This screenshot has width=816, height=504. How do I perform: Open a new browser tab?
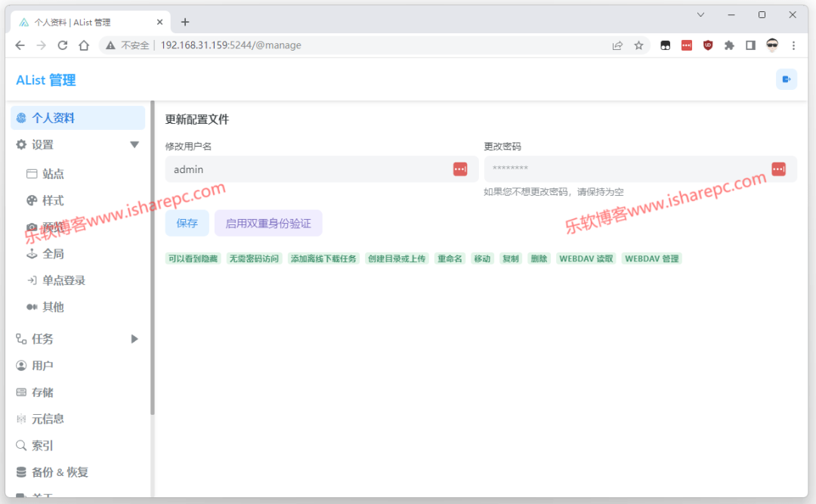point(185,22)
